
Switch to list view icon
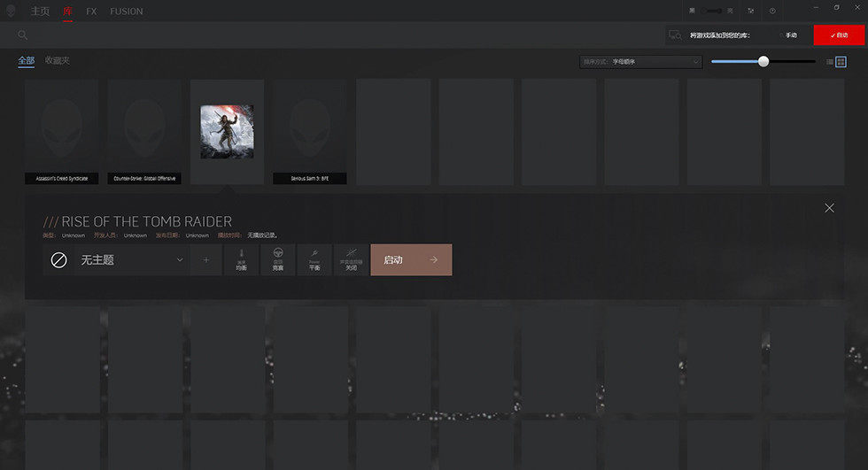(830, 62)
